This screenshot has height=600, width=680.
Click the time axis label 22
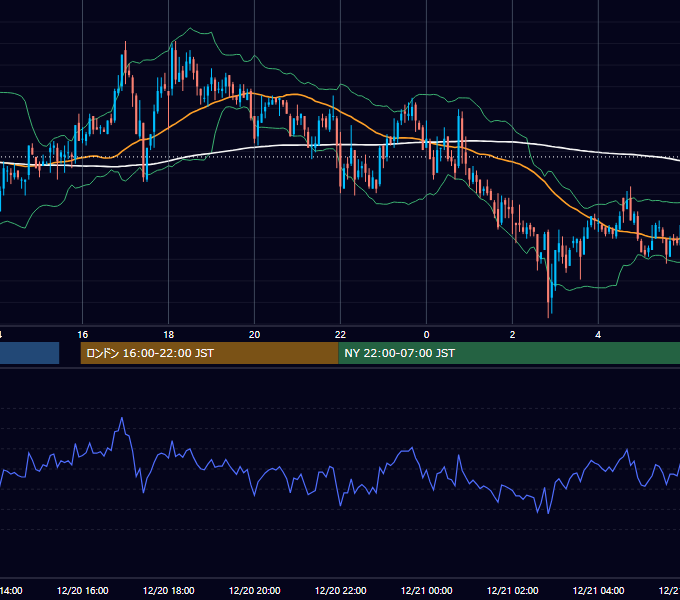click(x=340, y=335)
